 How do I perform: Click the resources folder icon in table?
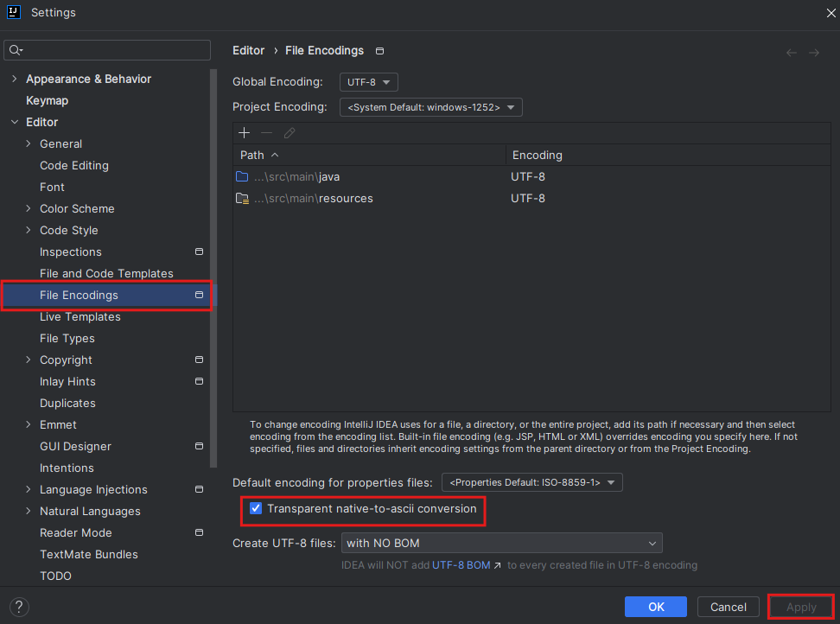[242, 199]
